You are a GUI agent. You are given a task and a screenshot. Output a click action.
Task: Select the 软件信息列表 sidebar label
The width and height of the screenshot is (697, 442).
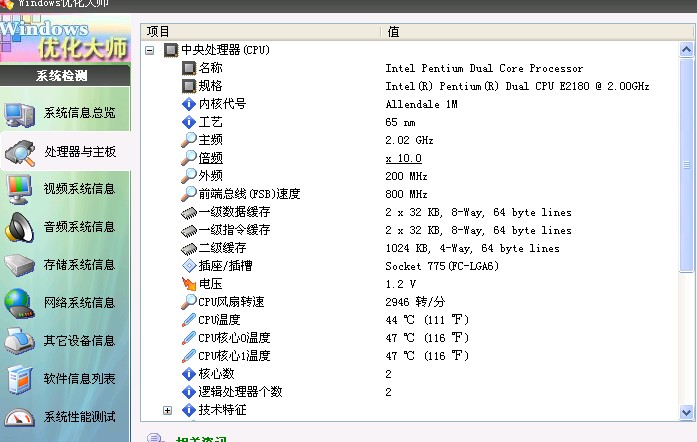click(x=80, y=379)
